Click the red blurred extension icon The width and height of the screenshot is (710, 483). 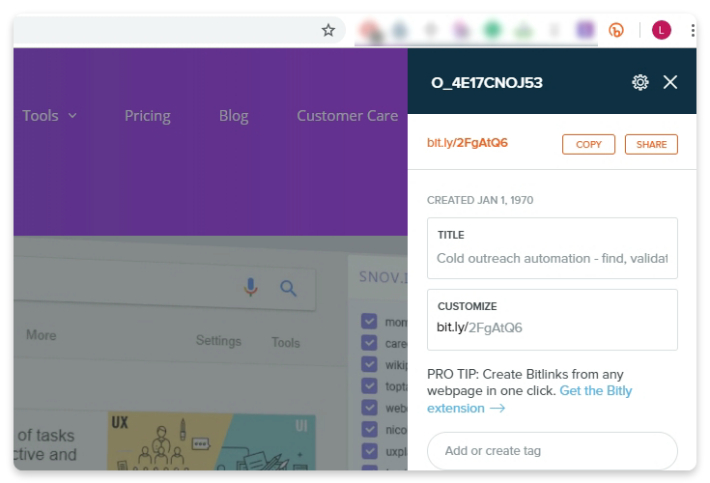[369, 30]
